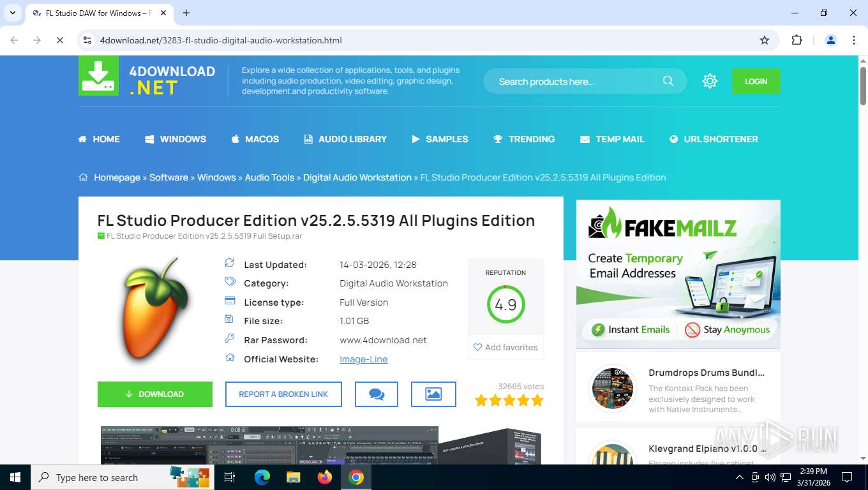Open the Chrome three-dot menu
This screenshot has height=490, width=868.
(854, 40)
